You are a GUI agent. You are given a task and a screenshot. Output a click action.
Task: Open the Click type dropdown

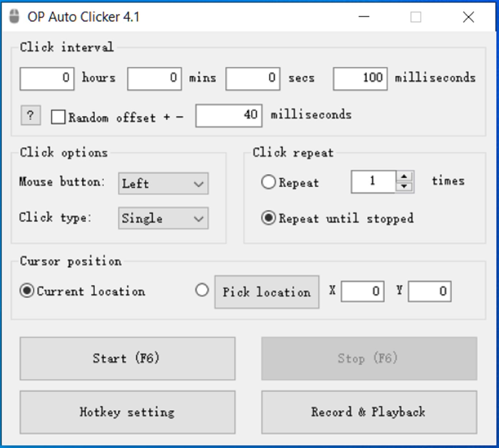pyautogui.click(x=163, y=218)
